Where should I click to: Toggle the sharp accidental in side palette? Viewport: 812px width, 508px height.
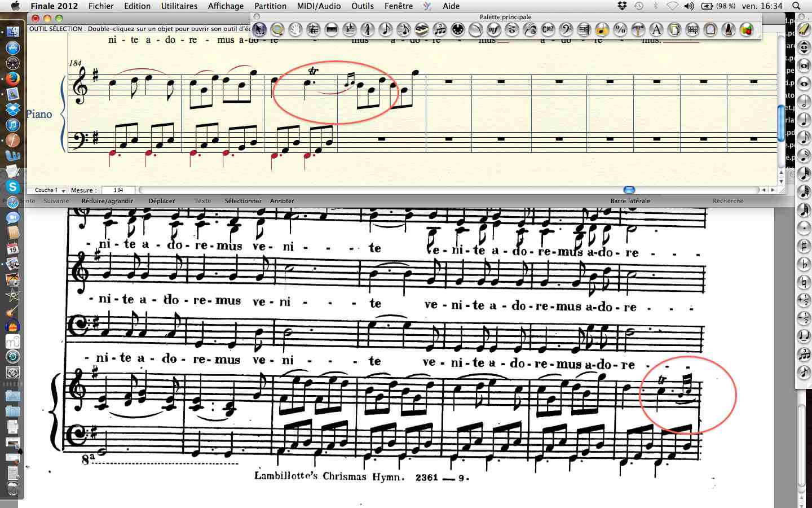click(x=804, y=246)
